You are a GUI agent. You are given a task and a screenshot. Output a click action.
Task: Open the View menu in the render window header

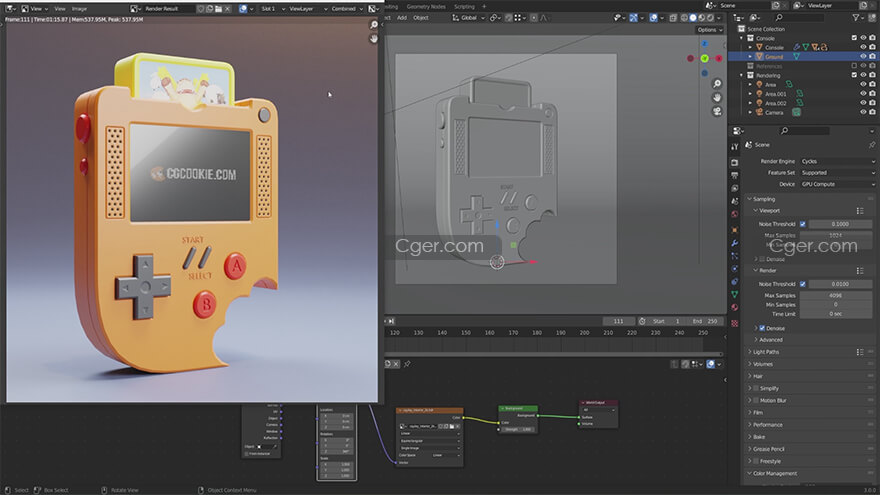(59, 9)
